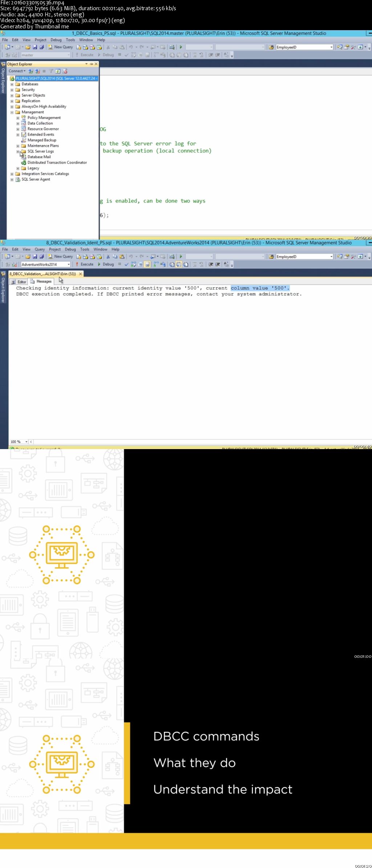Expand the Security node
This screenshot has width=372, height=868.
point(12,90)
